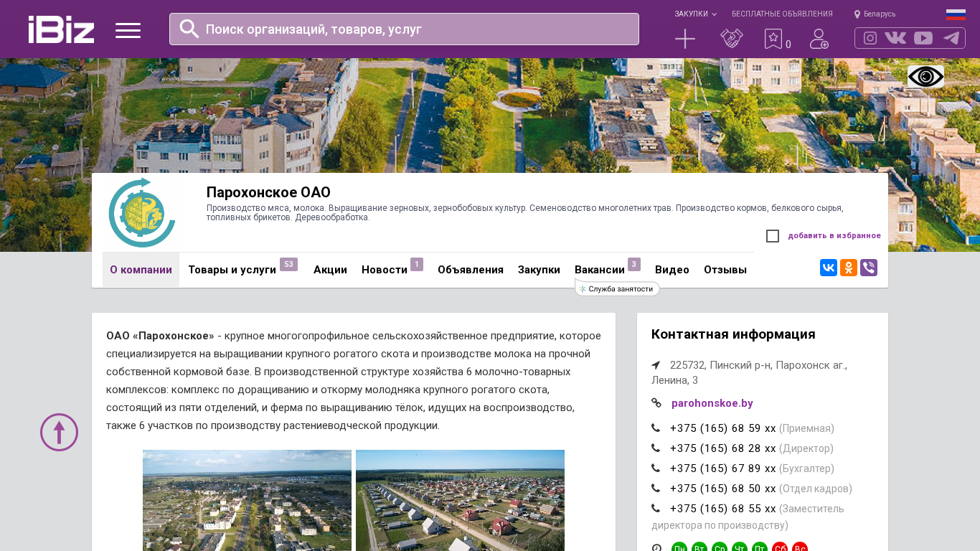Toggle the accessibility eye icon
Image resolution: width=980 pixels, height=551 pixels.
(x=925, y=77)
